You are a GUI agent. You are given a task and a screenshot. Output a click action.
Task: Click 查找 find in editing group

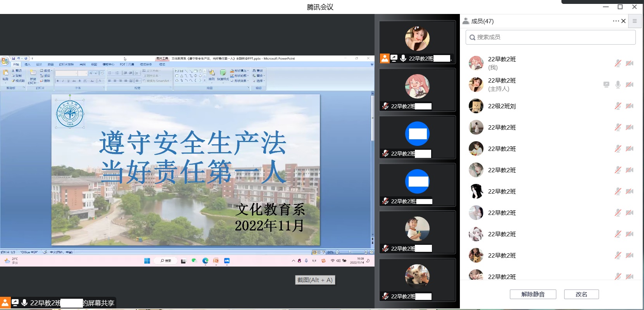click(x=257, y=71)
